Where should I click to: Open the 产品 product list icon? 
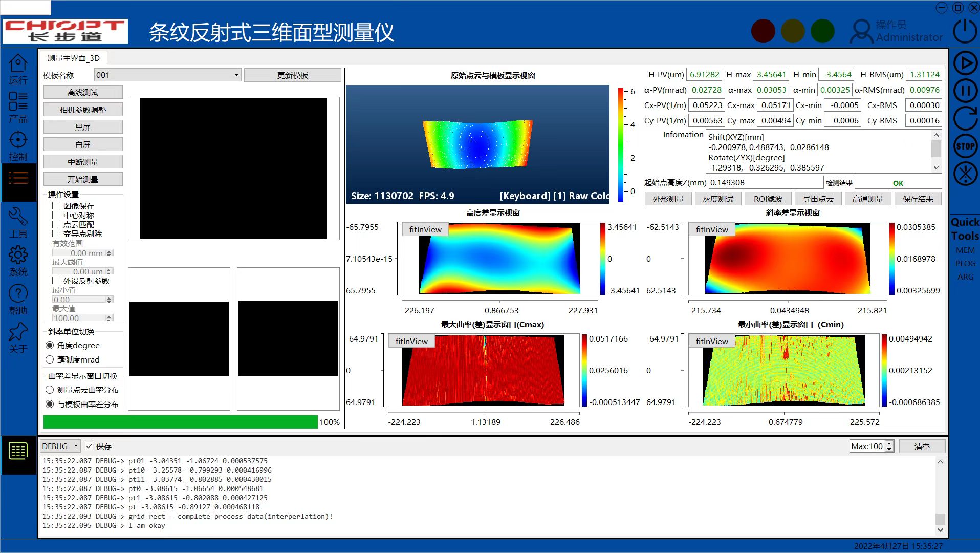(x=18, y=101)
